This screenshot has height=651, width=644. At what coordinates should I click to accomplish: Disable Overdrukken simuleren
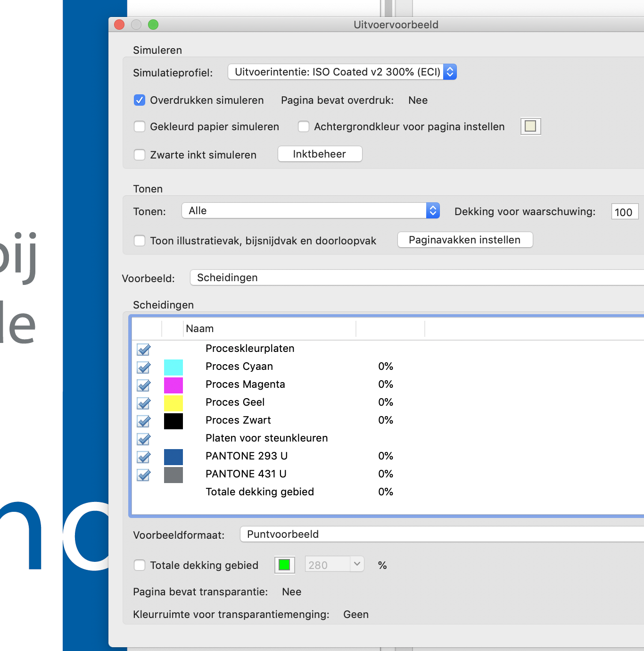click(x=140, y=100)
